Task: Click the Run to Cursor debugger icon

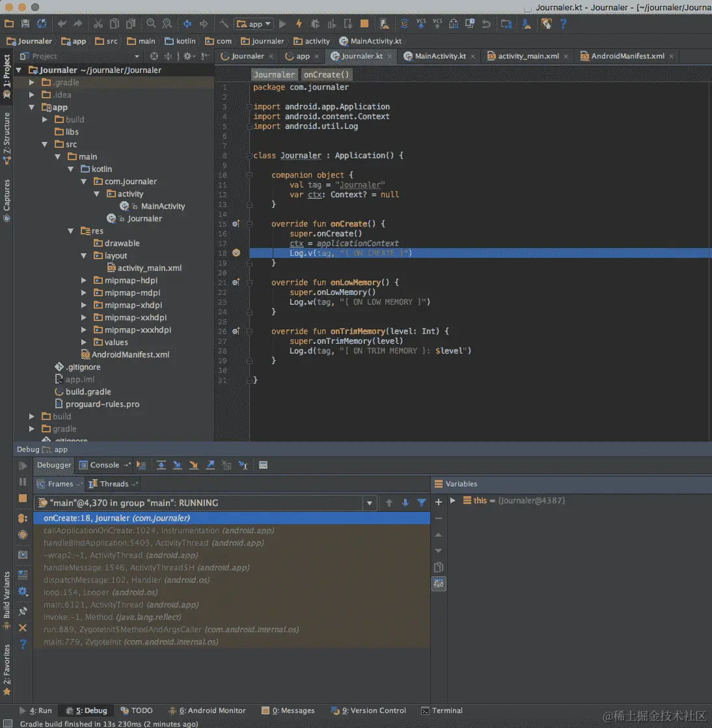Action: tap(243, 465)
